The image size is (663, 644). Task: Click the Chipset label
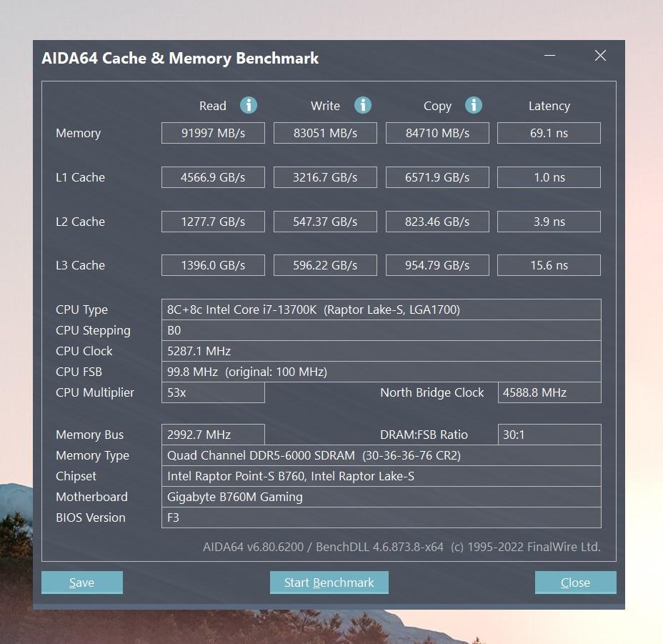click(x=76, y=477)
